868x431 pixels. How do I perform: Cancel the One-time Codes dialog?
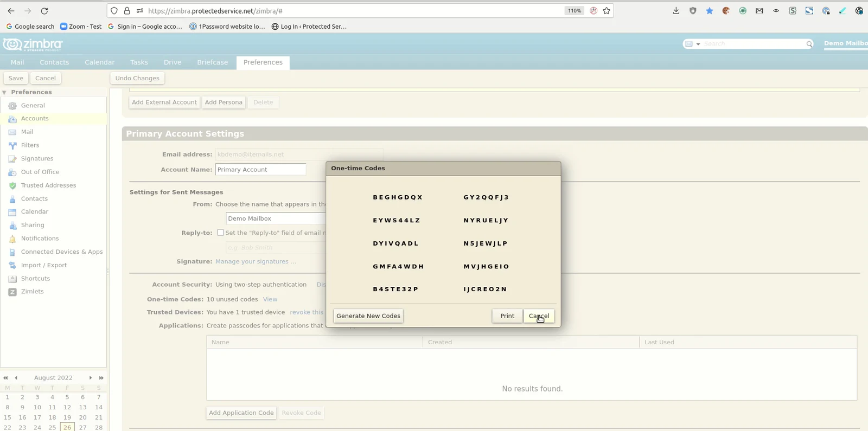(539, 316)
